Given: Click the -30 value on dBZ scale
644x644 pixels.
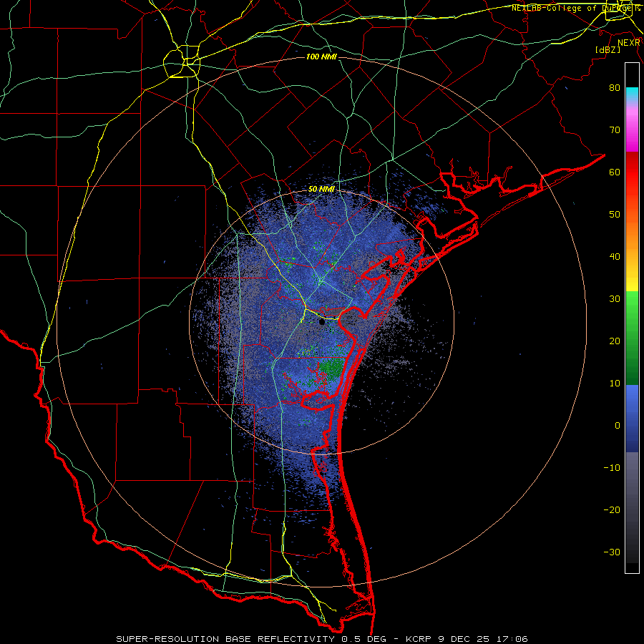Looking at the screenshot, I should 612,552.
